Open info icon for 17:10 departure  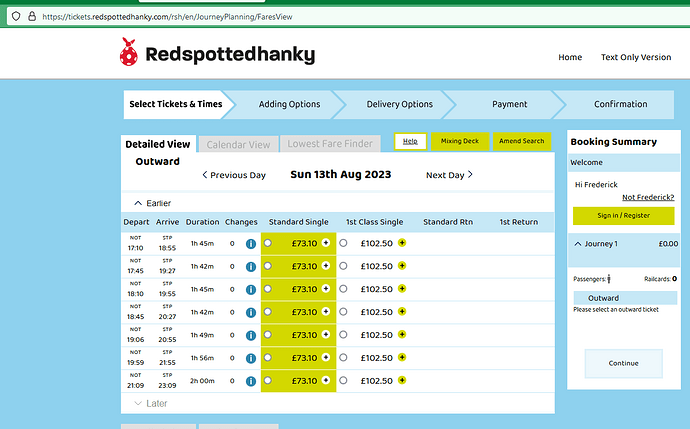point(251,243)
